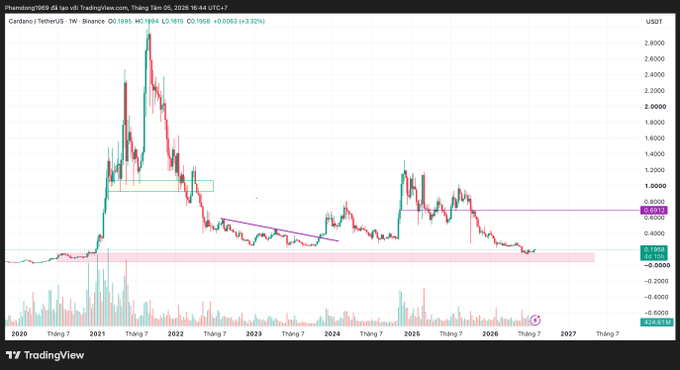Click the 2026 time axis label
Screen dimensions: 680x370
point(490,334)
